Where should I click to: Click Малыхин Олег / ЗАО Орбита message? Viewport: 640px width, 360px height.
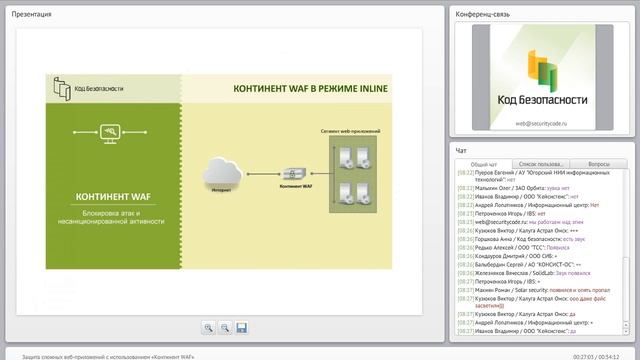[513, 188]
